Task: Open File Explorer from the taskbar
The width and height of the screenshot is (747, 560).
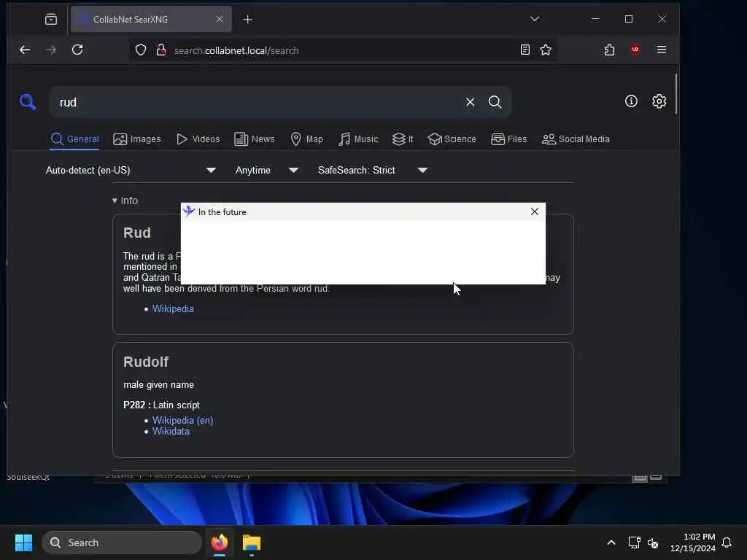Action: [252, 542]
